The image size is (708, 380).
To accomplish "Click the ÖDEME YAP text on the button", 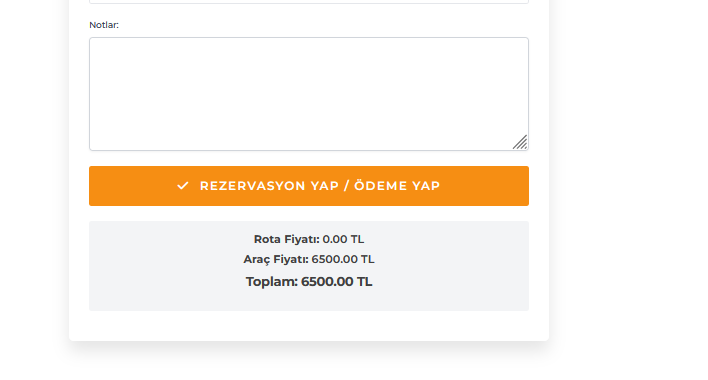I will coord(397,186).
